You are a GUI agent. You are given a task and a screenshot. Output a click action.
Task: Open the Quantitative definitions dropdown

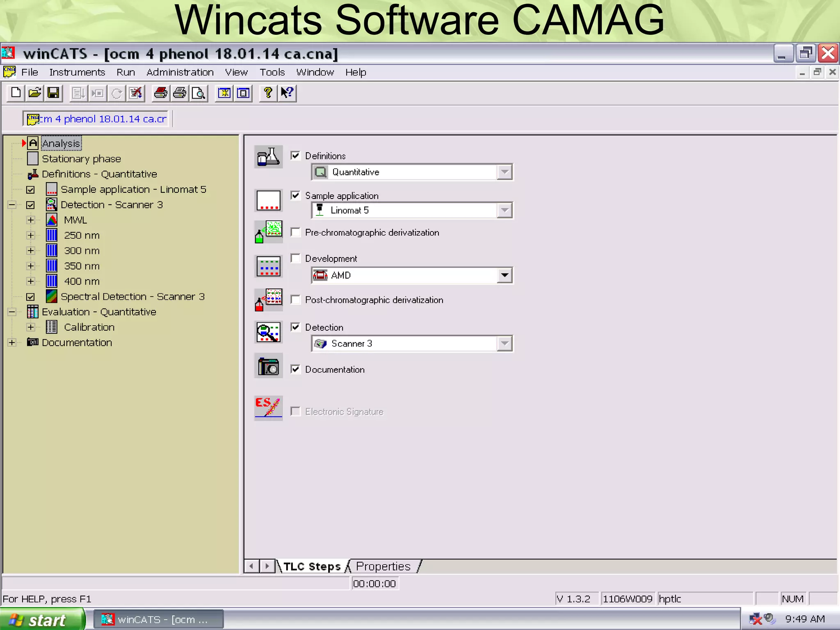point(504,172)
